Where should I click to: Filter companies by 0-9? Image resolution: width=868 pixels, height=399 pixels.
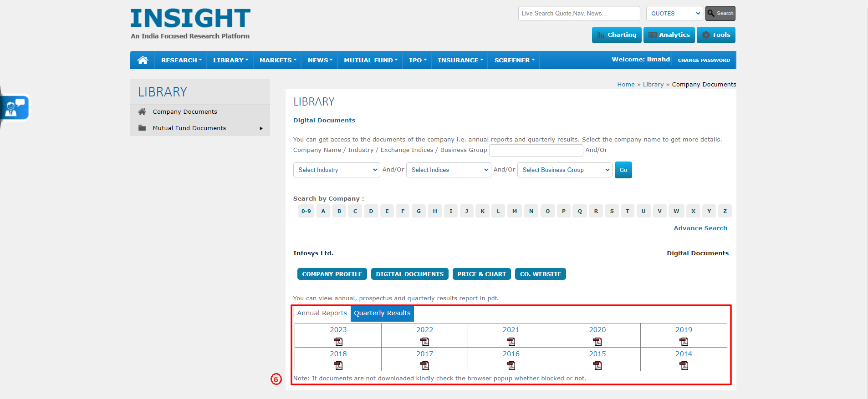point(306,211)
